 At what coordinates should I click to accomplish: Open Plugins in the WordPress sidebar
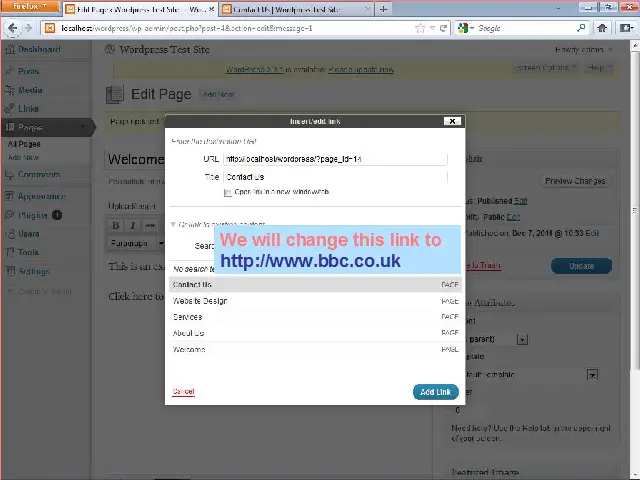pos(33,215)
